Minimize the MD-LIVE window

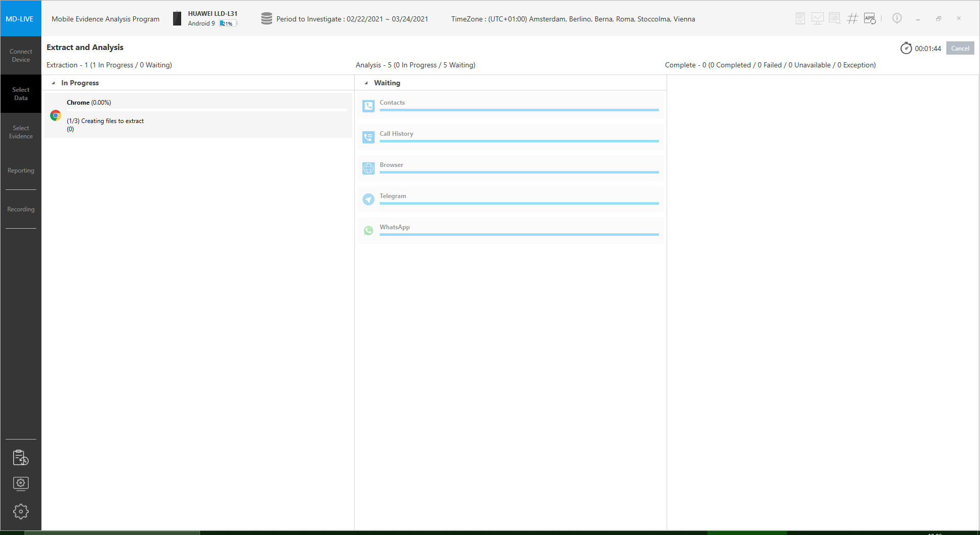pyautogui.click(x=918, y=19)
